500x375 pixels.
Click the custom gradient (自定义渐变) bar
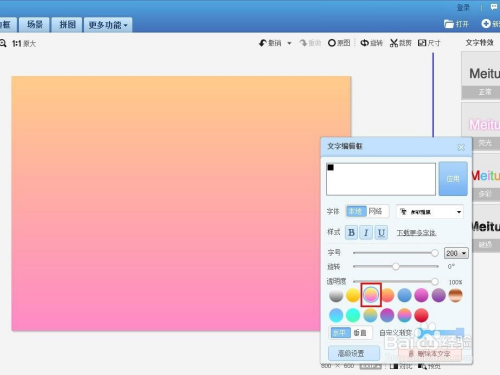coord(440,332)
